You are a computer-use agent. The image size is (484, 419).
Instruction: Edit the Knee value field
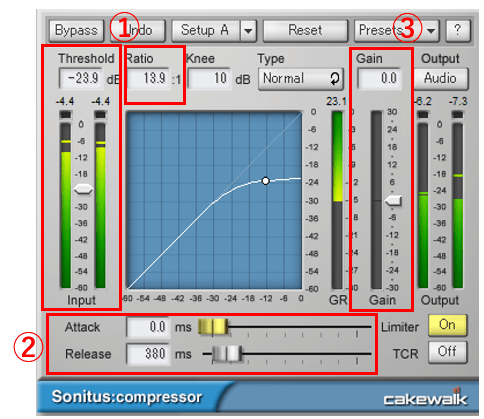click(x=209, y=79)
